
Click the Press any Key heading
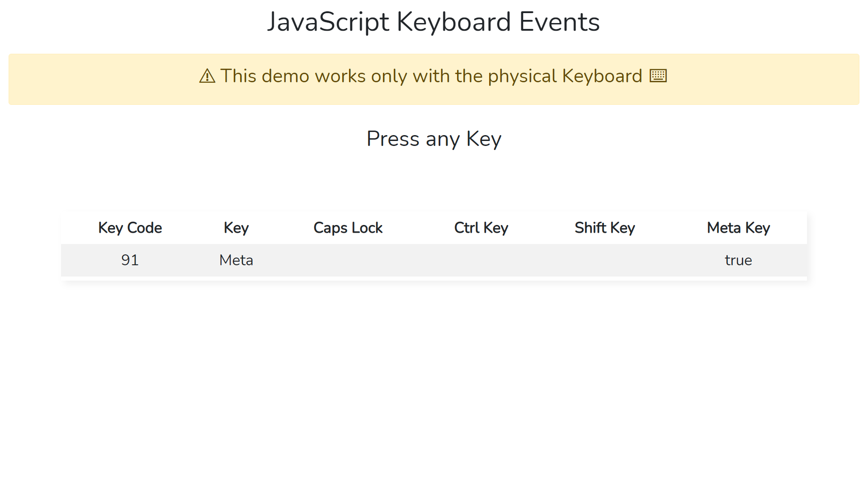pos(434,139)
